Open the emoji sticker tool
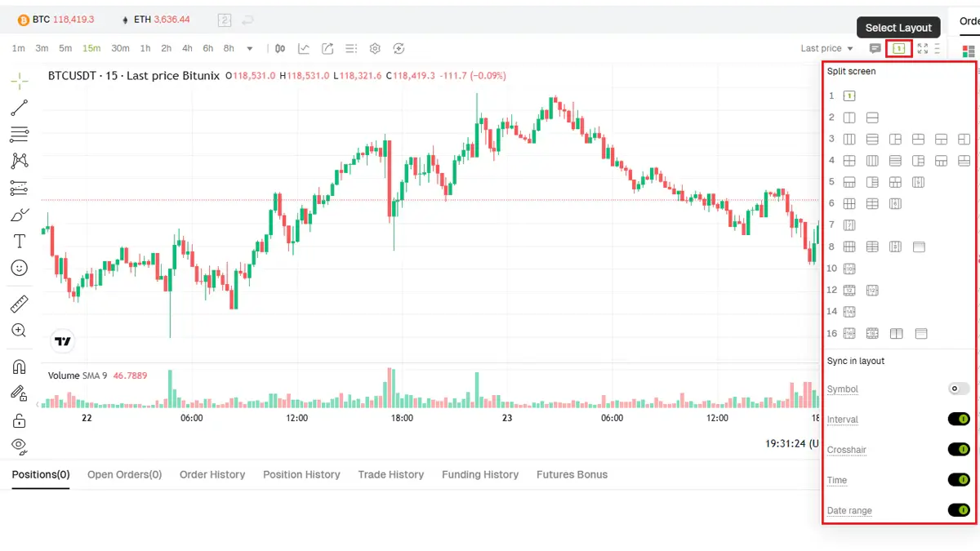This screenshot has height=551, width=980. [x=19, y=268]
